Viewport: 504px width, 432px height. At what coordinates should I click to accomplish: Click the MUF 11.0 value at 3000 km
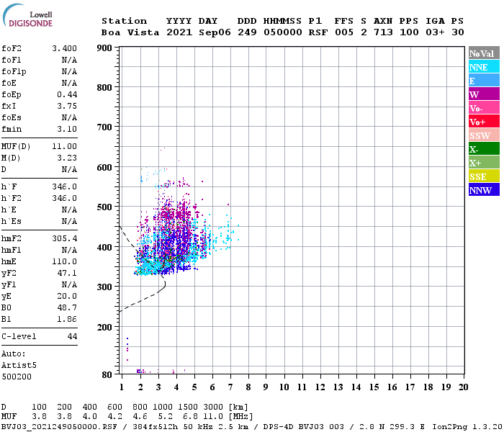[213, 417]
